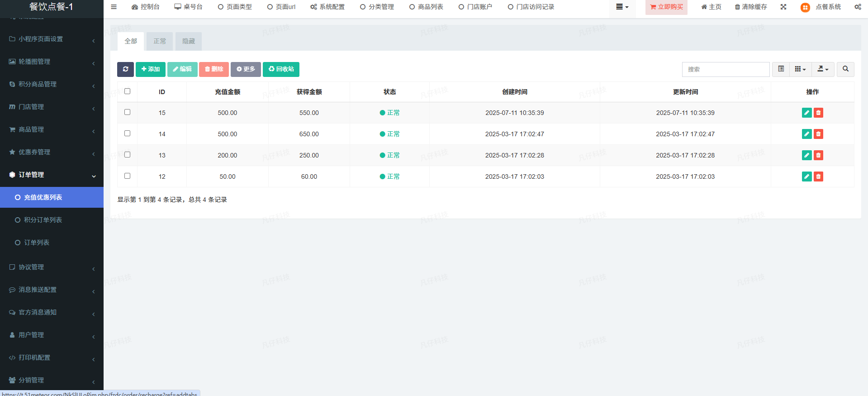Click the 立即购买 button in header
The image size is (868, 396).
click(666, 7)
